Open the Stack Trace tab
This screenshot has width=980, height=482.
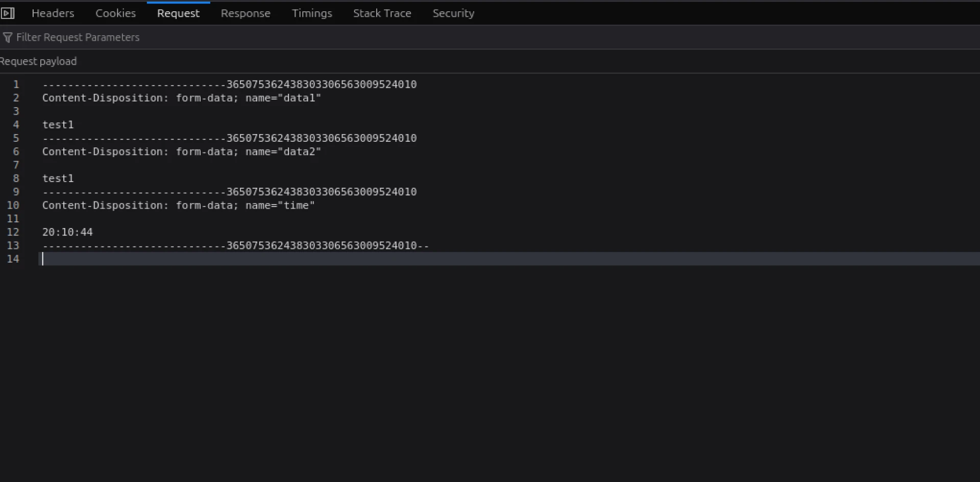click(x=382, y=13)
